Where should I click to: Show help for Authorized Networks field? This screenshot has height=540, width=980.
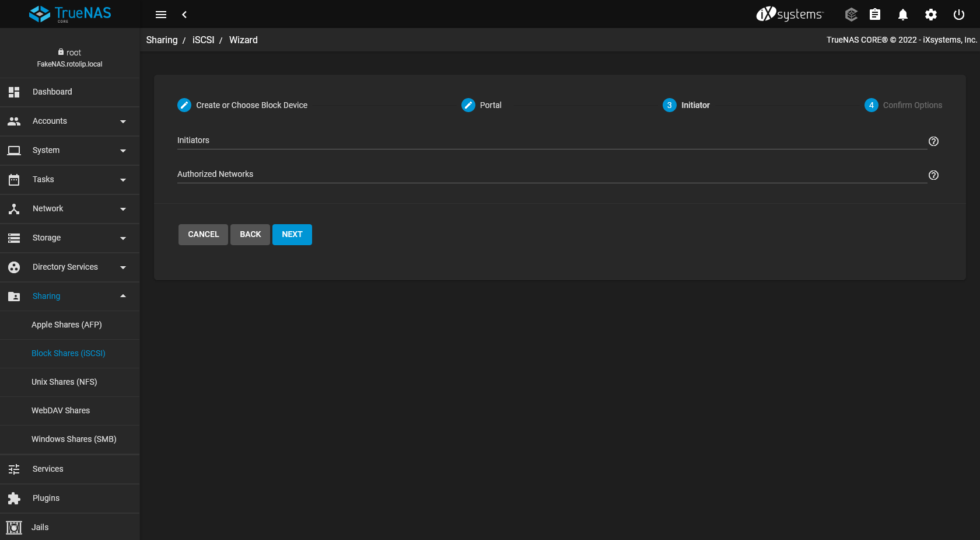933,175
